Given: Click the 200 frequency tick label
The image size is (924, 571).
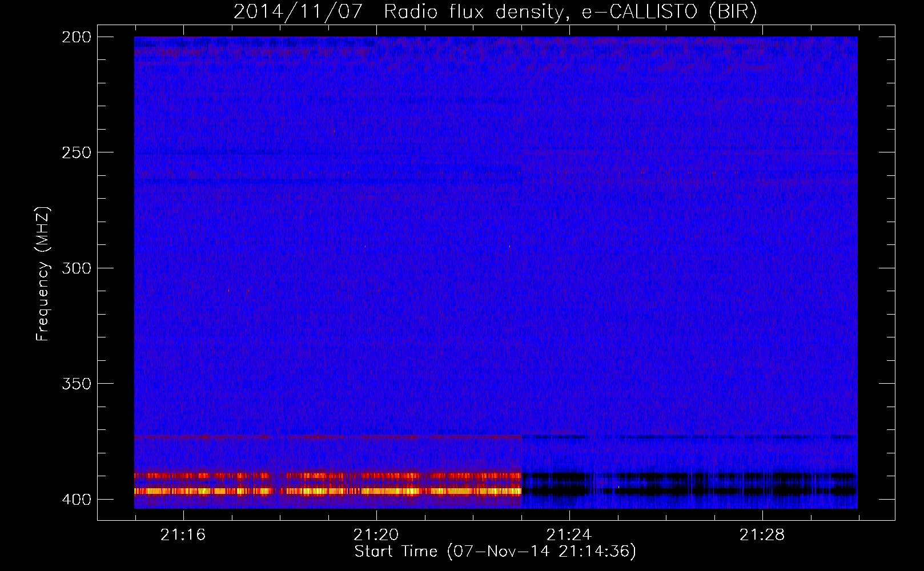Looking at the screenshot, I should click(x=77, y=37).
